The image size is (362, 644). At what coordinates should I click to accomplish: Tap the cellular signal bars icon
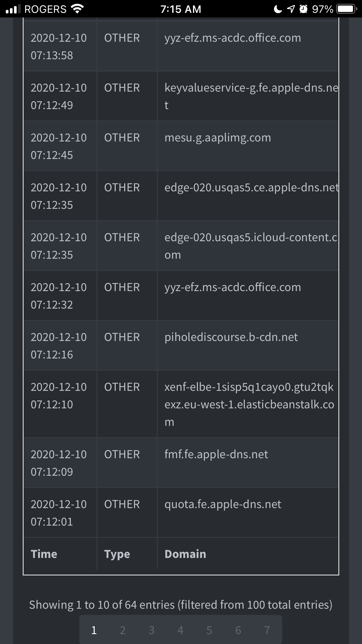pos(13,9)
